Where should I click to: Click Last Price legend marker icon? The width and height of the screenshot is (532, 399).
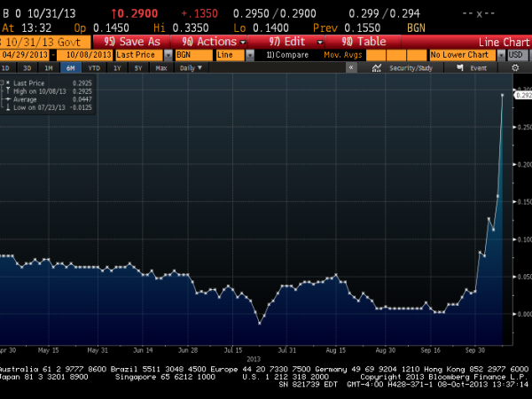pos(8,82)
